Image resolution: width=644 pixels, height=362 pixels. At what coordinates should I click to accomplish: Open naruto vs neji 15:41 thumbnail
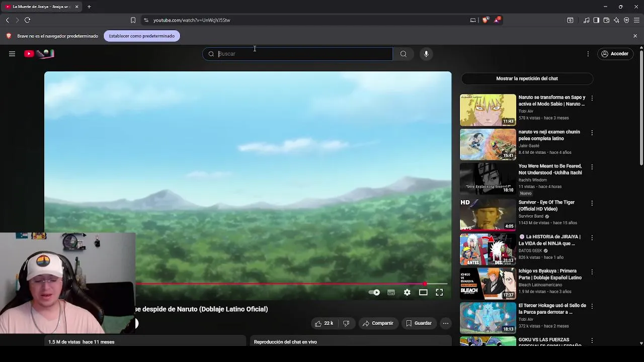point(488,144)
